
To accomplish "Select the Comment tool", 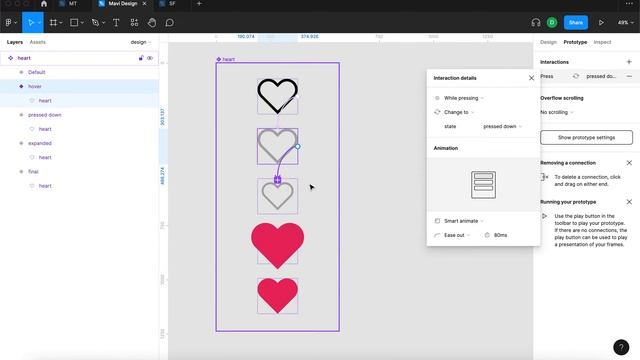I will click(x=169, y=22).
